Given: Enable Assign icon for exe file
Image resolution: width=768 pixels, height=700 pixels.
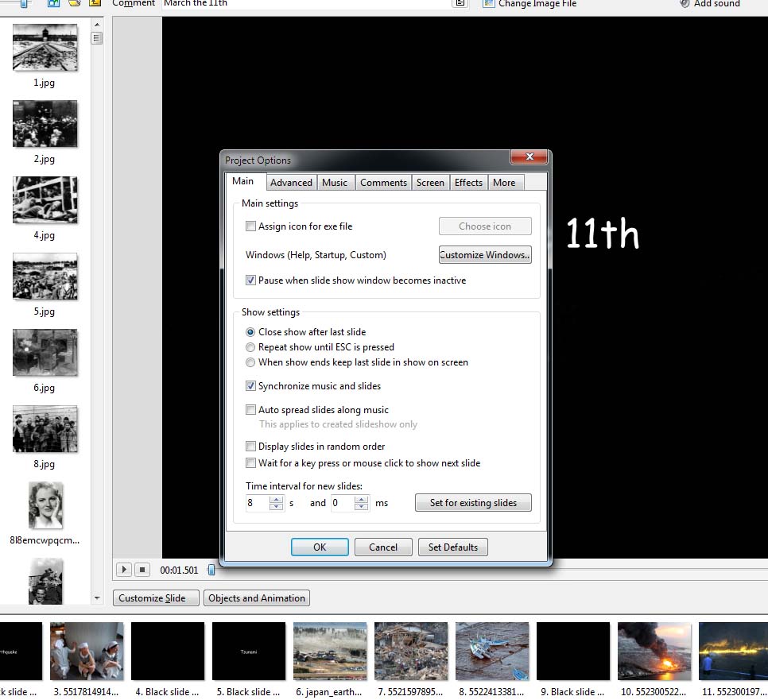Looking at the screenshot, I should coord(251,226).
